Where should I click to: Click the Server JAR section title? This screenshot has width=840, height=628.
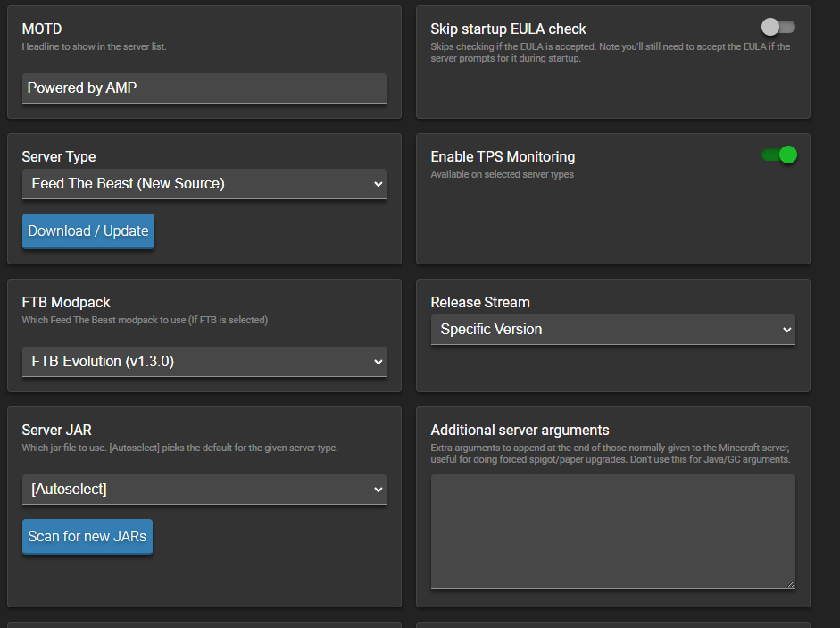coord(57,431)
